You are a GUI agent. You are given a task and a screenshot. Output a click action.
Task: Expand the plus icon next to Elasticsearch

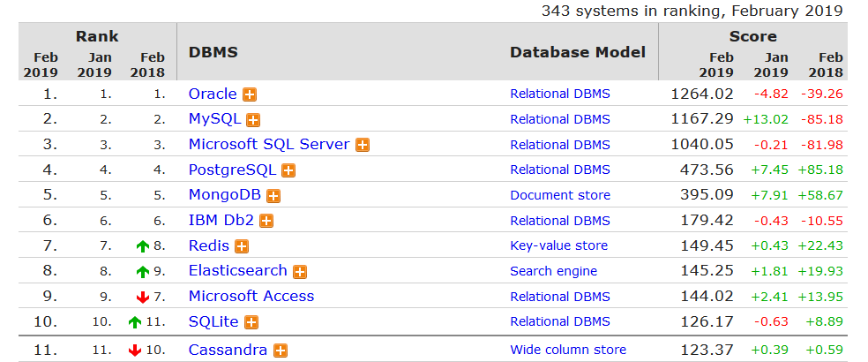pos(300,272)
